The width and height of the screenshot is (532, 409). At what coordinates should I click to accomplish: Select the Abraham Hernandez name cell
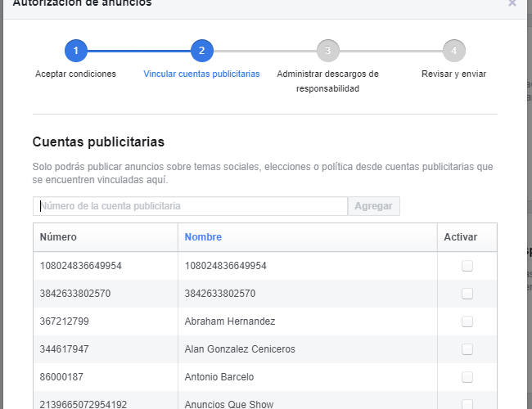(230, 321)
